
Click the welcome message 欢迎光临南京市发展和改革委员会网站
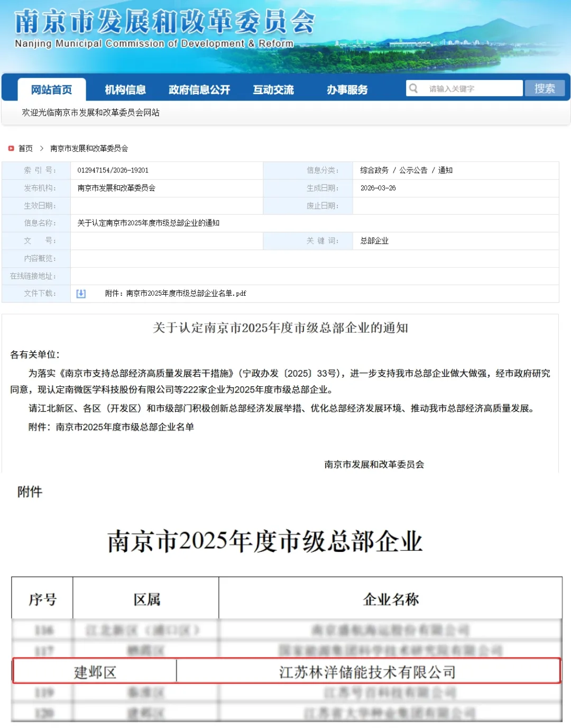pyautogui.click(x=90, y=113)
